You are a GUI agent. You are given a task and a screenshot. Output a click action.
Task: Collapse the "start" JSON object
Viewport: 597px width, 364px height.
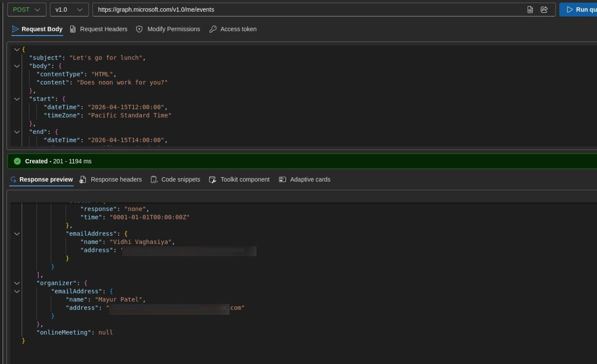17,99
